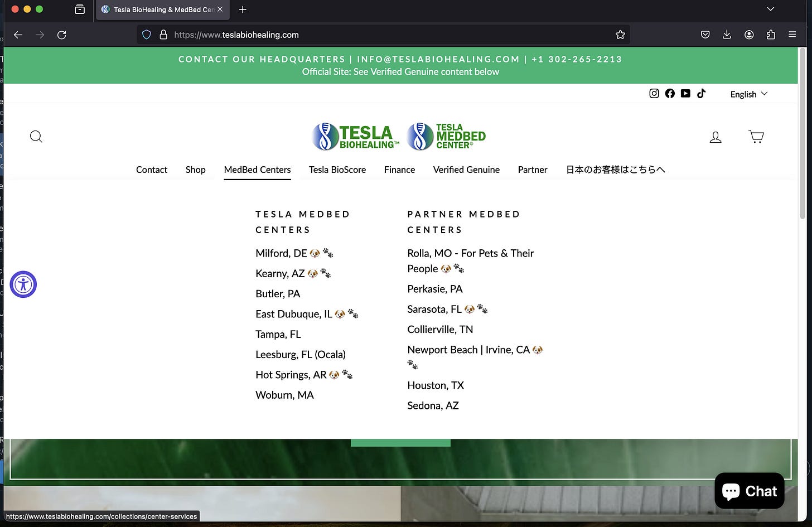Expand the list all tabs chevron
This screenshot has width=812, height=527.
tap(771, 9)
